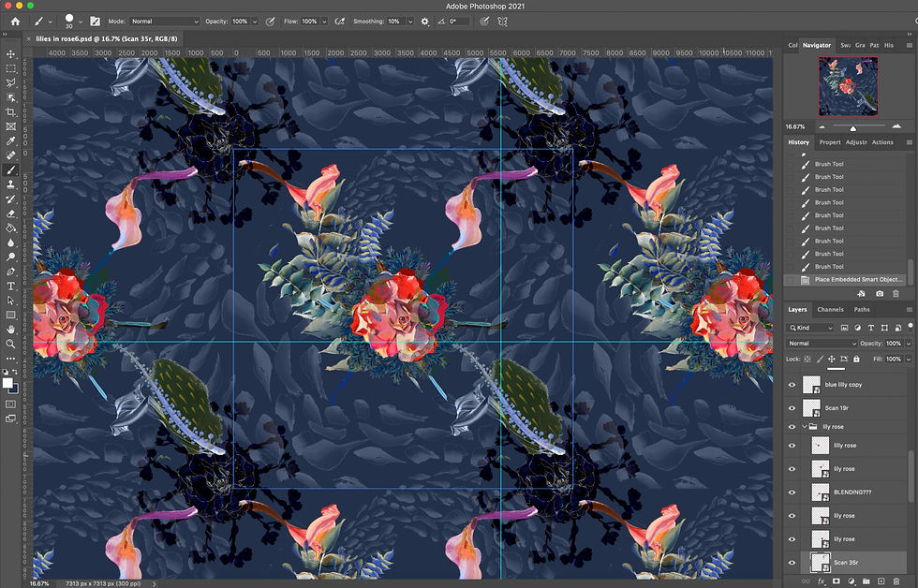Select the Healing Brush tool
Image resolution: width=918 pixels, height=588 pixels.
coord(10,155)
